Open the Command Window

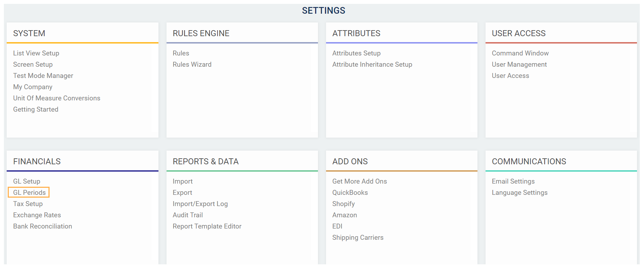coord(520,53)
